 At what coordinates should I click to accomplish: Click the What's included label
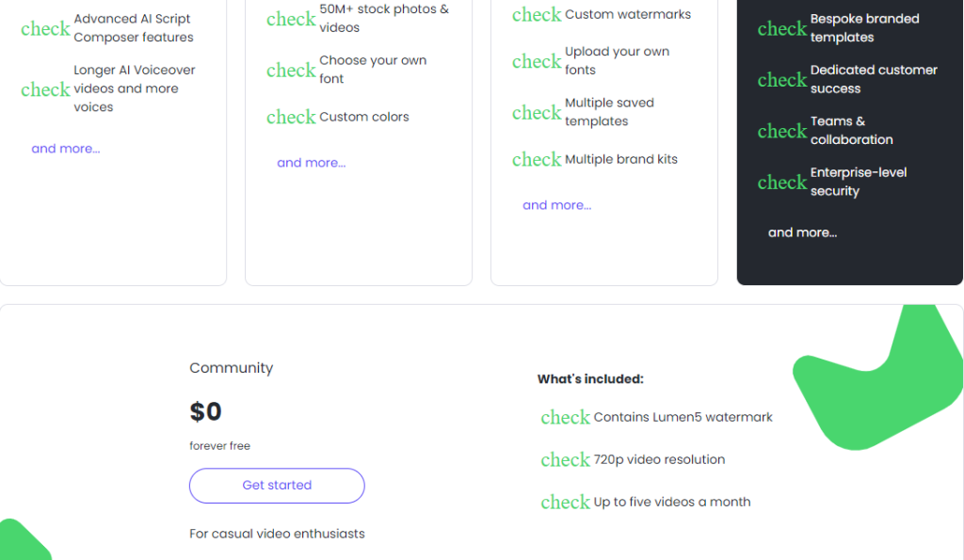(590, 378)
